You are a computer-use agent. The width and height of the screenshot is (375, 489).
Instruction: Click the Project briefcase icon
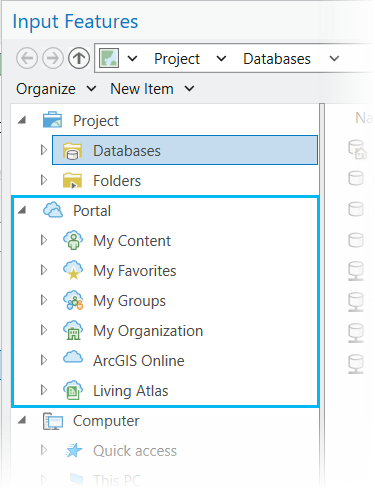52,120
